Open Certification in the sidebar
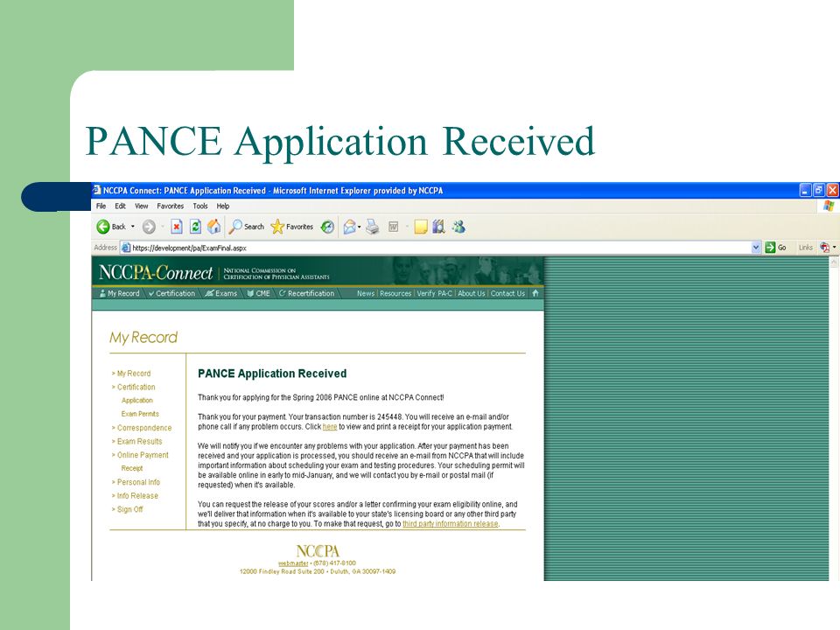The height and width of the screenshot is (630, 840). click(136, 387)
